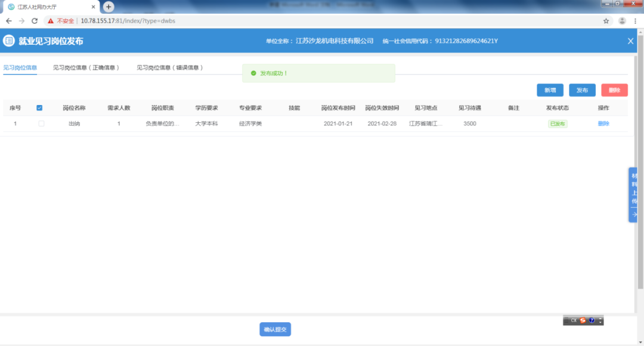644x346 pixels.
Task: Click the 不安全 security warning icon
Action: (x=51, y=21)
